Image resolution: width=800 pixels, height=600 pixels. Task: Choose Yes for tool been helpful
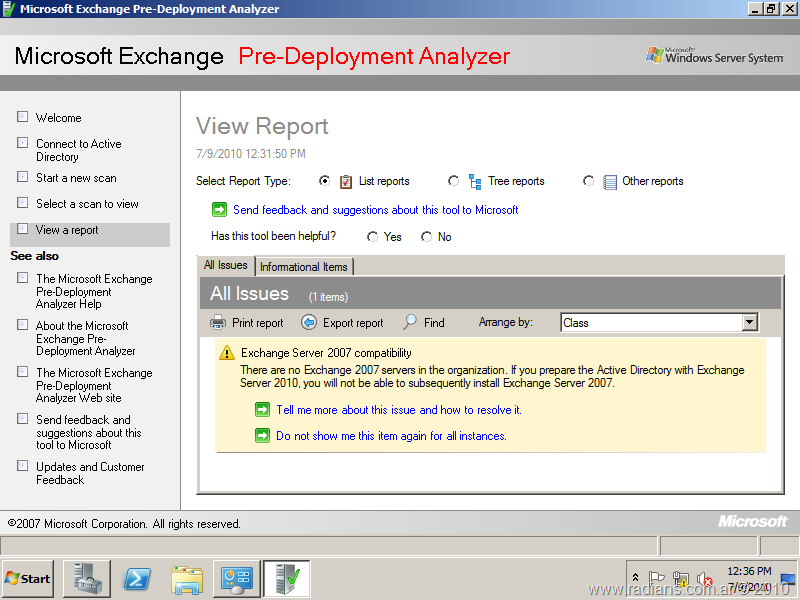tap(373, 237)
